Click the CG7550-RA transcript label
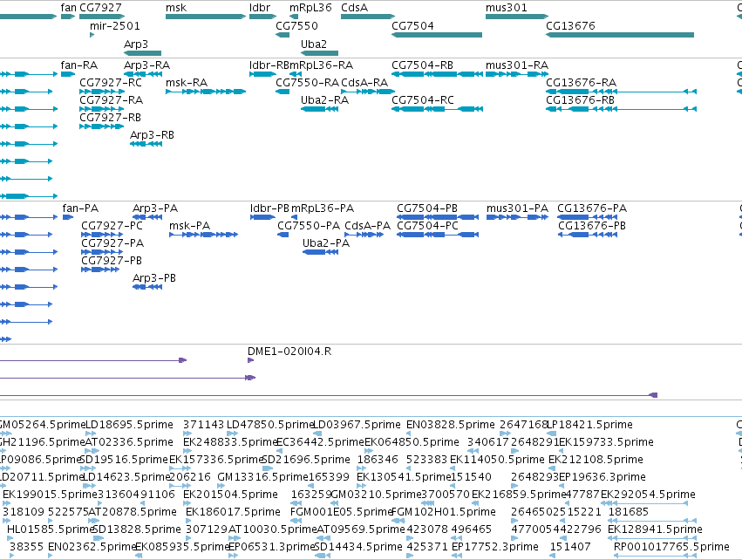The width and height of the screenshot is (742, 560). [307, 83]
